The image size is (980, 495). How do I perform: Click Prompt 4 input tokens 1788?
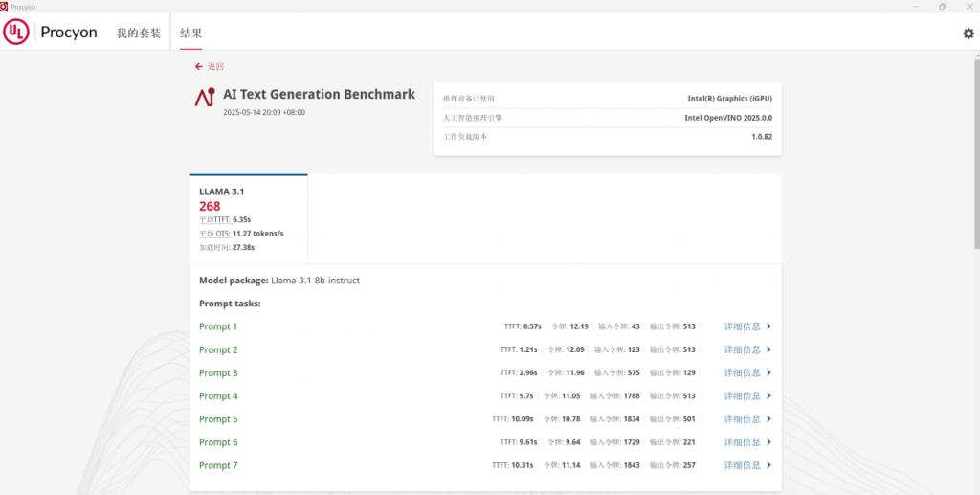(x=632, y=395)
